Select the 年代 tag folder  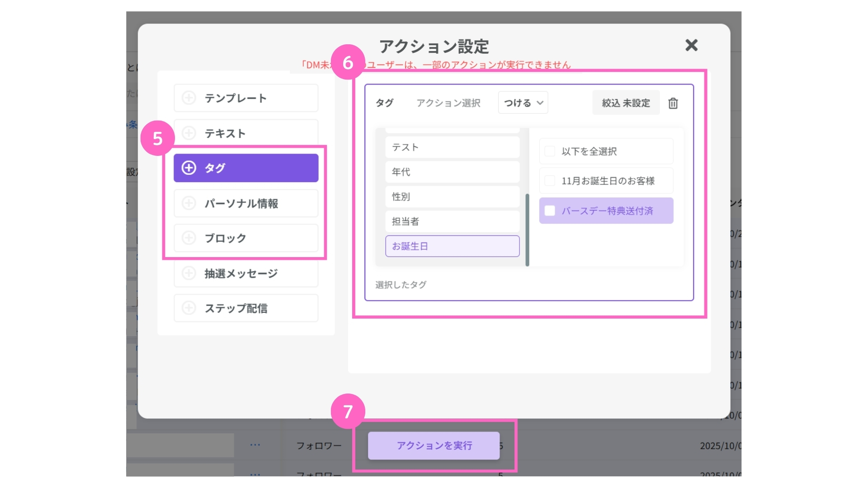point(452,172)
